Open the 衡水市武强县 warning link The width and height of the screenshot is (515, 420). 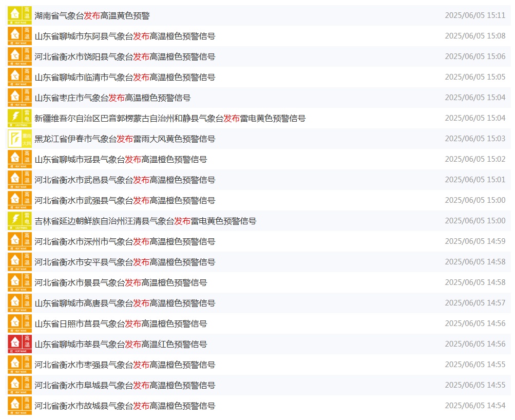[x=125, y=200]
